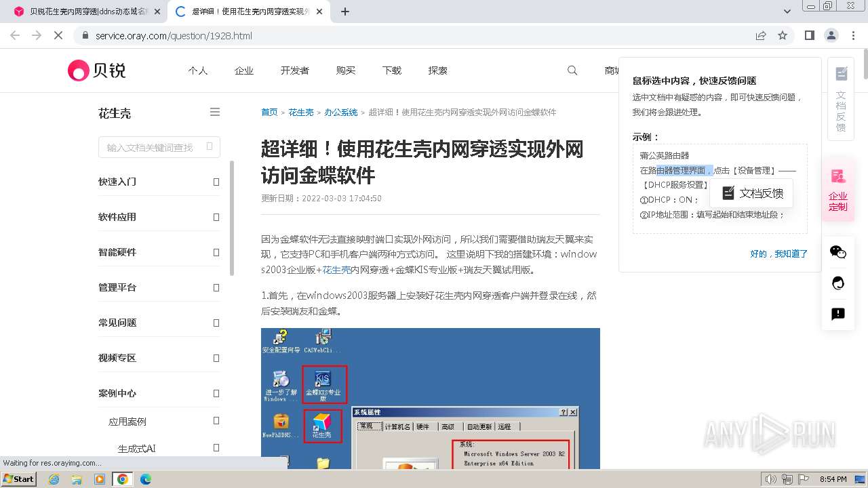Open the 个人 navigation menu

198,70
